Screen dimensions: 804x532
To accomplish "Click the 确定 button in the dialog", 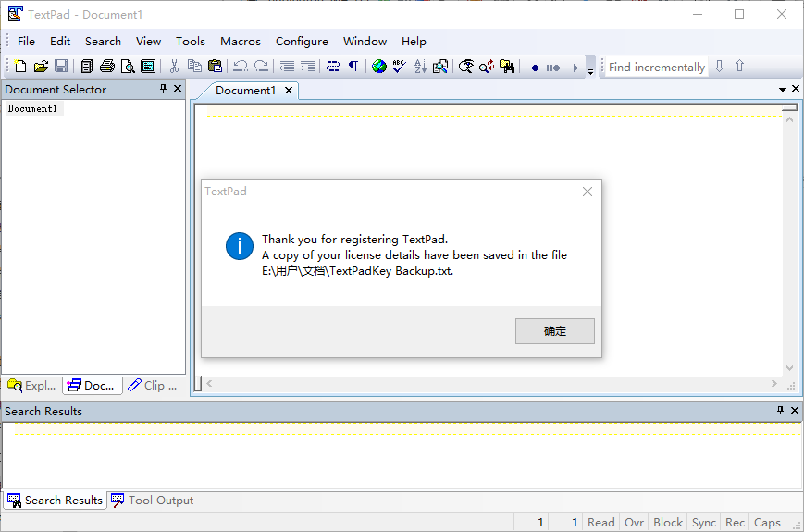I will click(555, 331).
